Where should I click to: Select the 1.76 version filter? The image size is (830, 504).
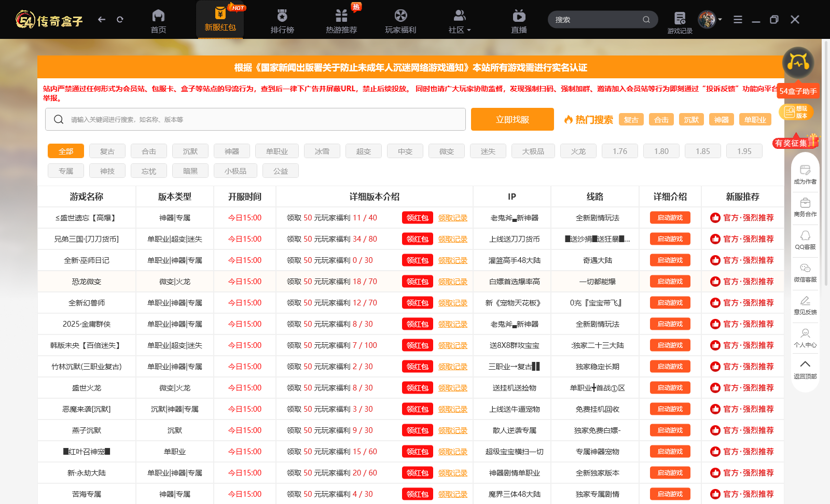(620, 151)
